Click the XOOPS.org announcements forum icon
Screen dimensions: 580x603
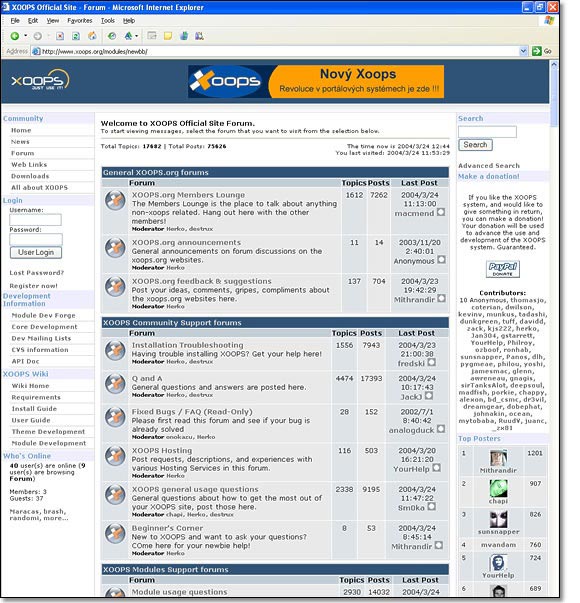click(x=115, y=248)
